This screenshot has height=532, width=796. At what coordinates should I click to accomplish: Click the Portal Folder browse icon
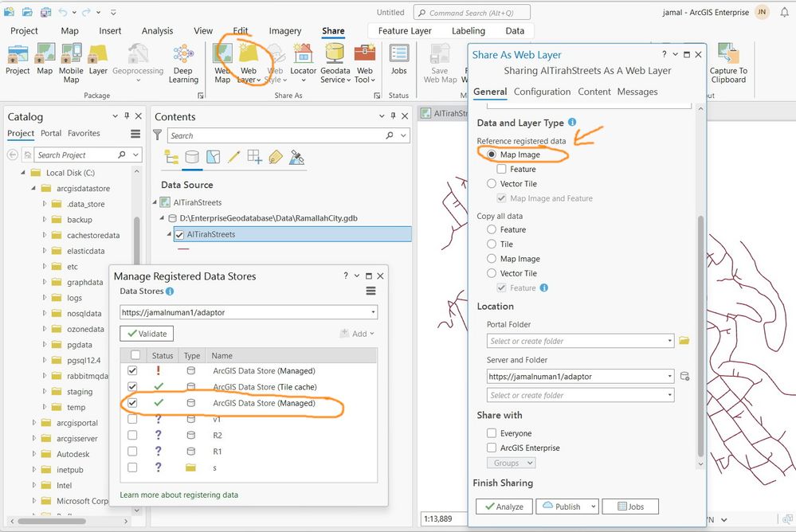tap(684, 341)
